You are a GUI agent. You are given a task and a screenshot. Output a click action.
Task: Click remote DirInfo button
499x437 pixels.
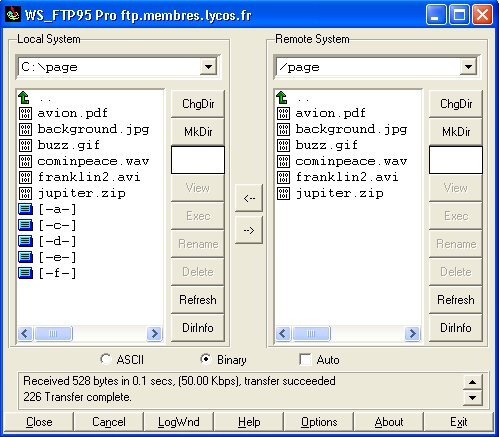(456, 328)
